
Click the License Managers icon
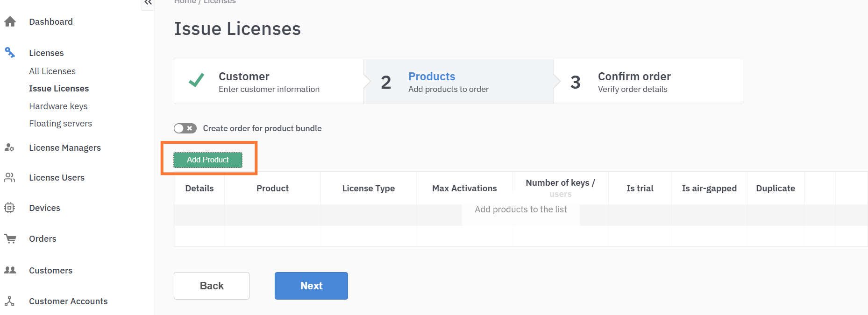coord(9,147)
